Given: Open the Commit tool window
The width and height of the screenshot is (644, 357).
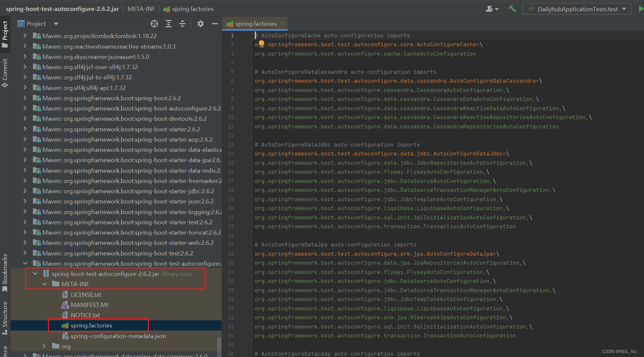Looking at the screenshot, I should pyautogui.click(x=5, y=73).
